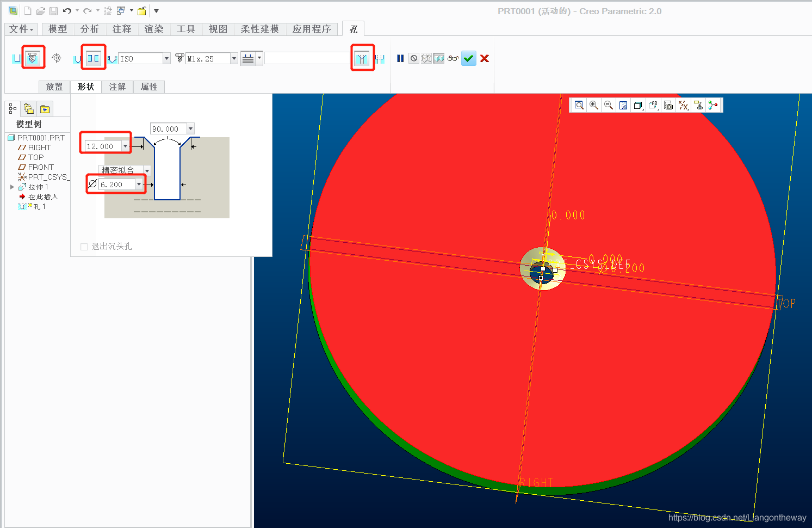Expand the 拉伸 1 tree node

click(x=12, y=187)
